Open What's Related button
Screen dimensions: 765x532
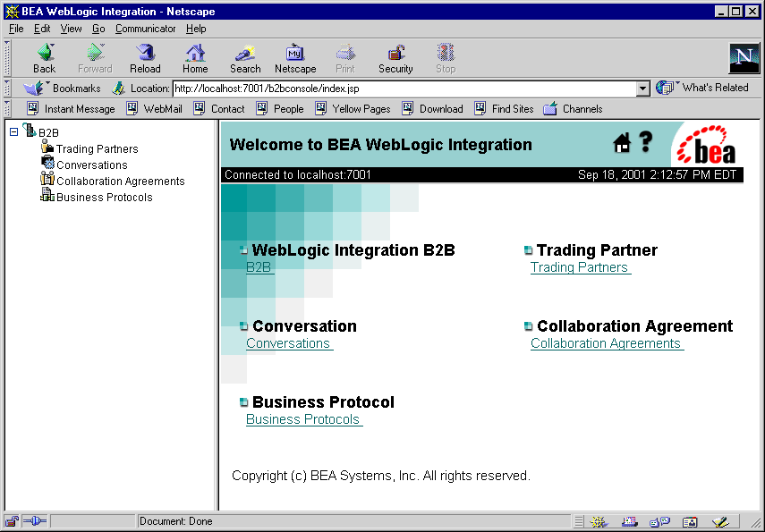click(x=702, y=88)
